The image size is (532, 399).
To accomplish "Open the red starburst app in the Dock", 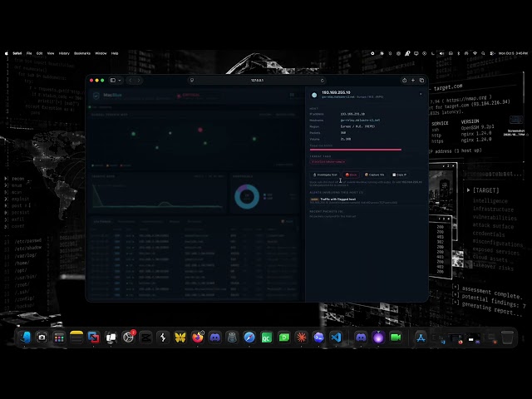I will tap(301, 337).
